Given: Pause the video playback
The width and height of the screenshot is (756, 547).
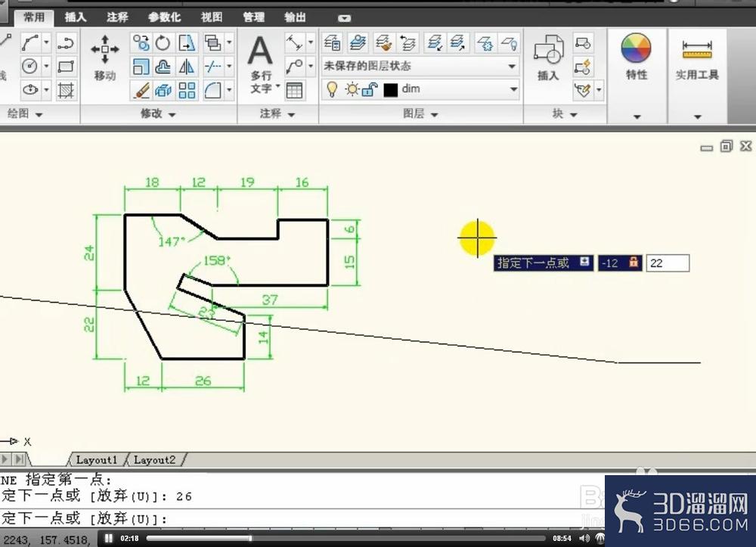Looking at the screenshot, I should [108, 538].
